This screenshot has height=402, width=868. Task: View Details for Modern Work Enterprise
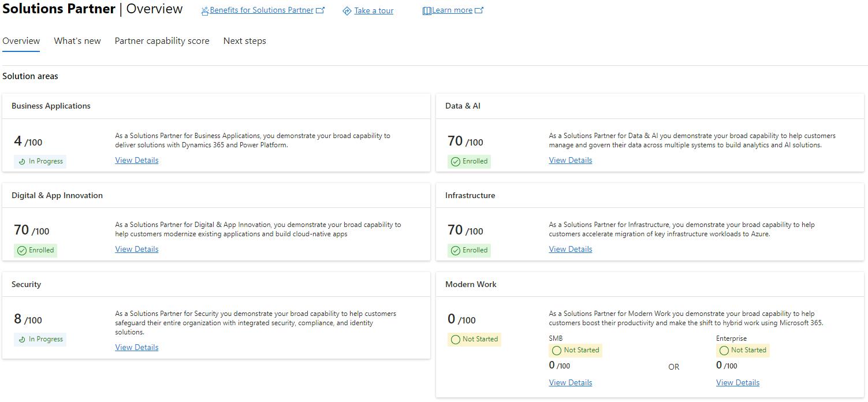(x=738, y=383)
